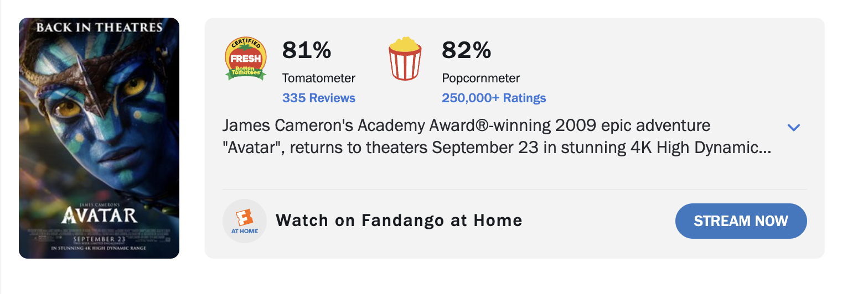Screen dimensions: 868x294
Task: Click the 4K High Dynamic Range poster tagline
Action: (x=99, y=249)
